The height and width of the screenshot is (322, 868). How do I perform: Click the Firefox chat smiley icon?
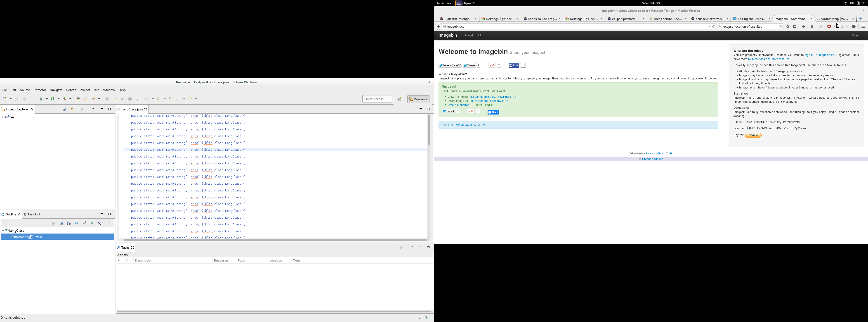click(x=854, y=26)
